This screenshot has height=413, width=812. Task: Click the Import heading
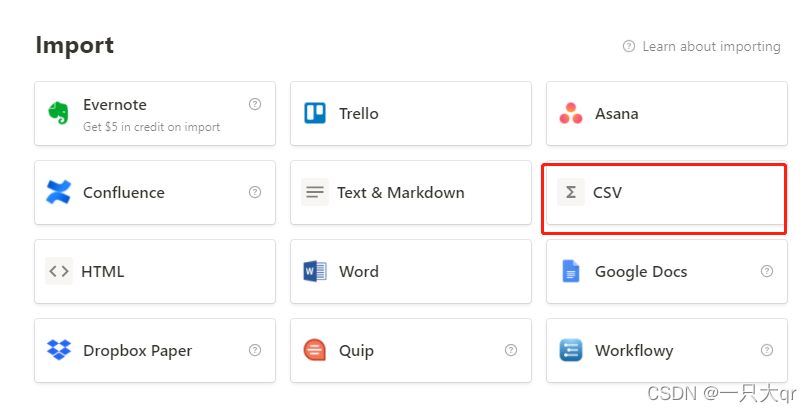click(x=75, y=46)
